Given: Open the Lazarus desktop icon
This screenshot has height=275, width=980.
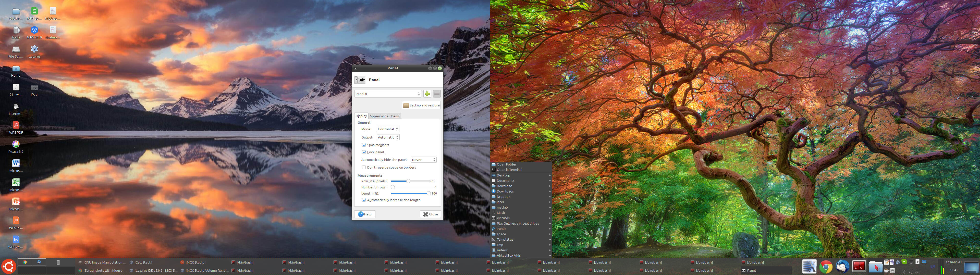Looking at the screenshot, I should pos(34,49).
